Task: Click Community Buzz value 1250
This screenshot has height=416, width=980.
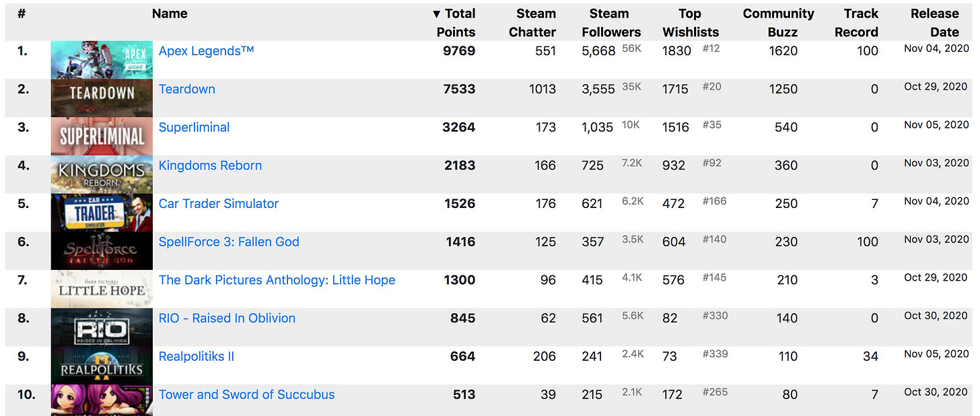Action: (783, 89)
